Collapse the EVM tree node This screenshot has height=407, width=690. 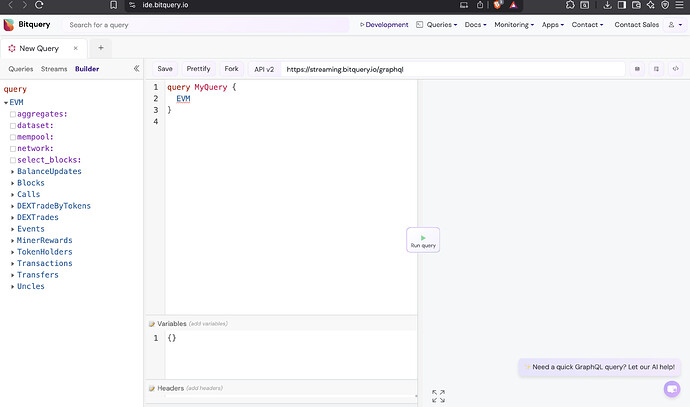coord(6,103)
